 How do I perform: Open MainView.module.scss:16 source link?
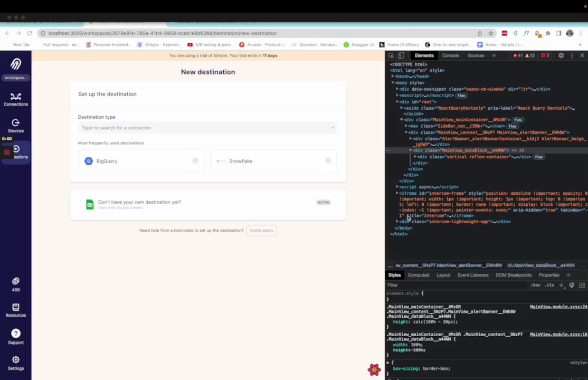[558, 334]
